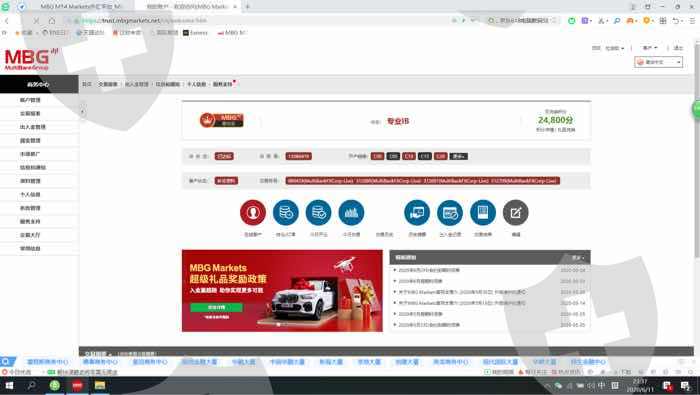Open the blue document list circle icon
The height and width of the screenshot is (395, 700).
483,212
